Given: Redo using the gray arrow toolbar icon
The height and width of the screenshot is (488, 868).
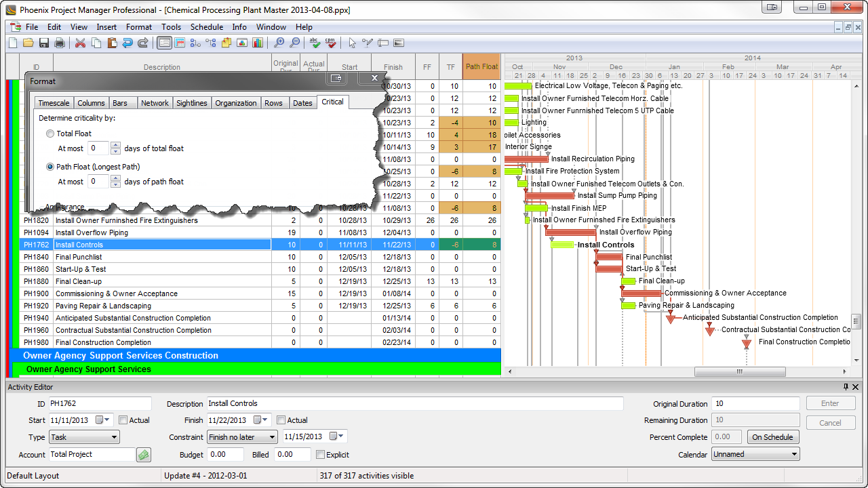Looking at the screenshot, I should click(143, 43).
